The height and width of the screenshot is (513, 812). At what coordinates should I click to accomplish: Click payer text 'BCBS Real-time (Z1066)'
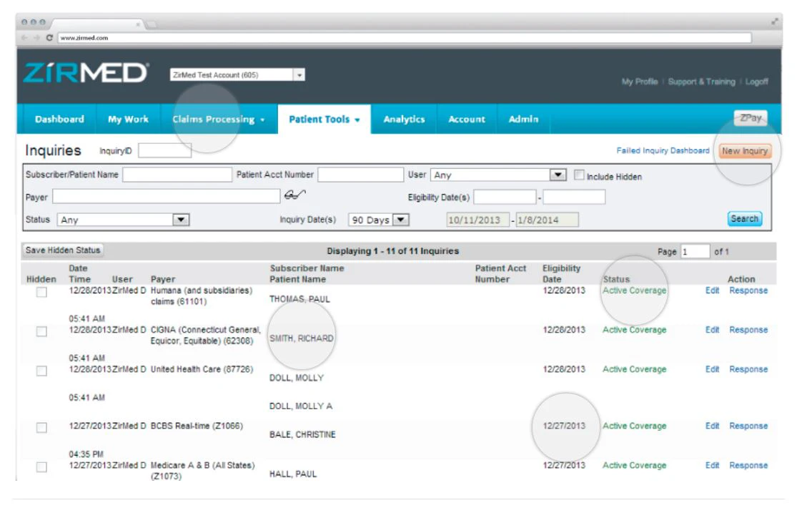pos(197,426)
